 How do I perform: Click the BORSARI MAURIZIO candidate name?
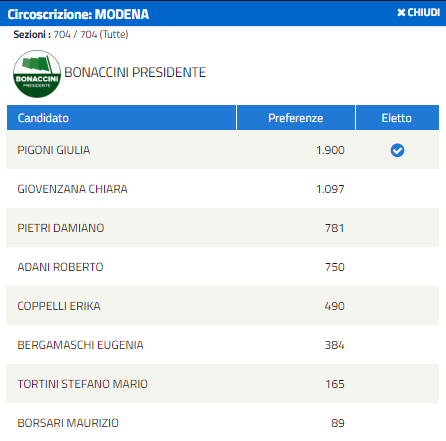click(68, 423)
